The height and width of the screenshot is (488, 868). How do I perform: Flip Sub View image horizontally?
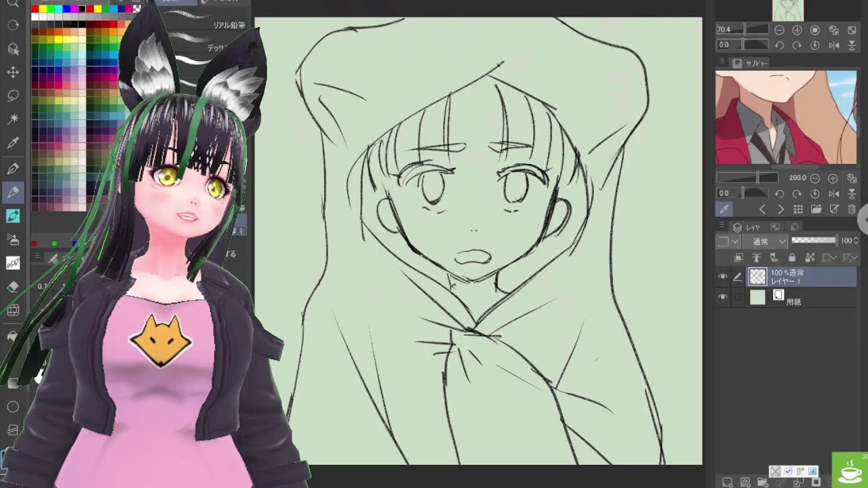click(833, 194)
